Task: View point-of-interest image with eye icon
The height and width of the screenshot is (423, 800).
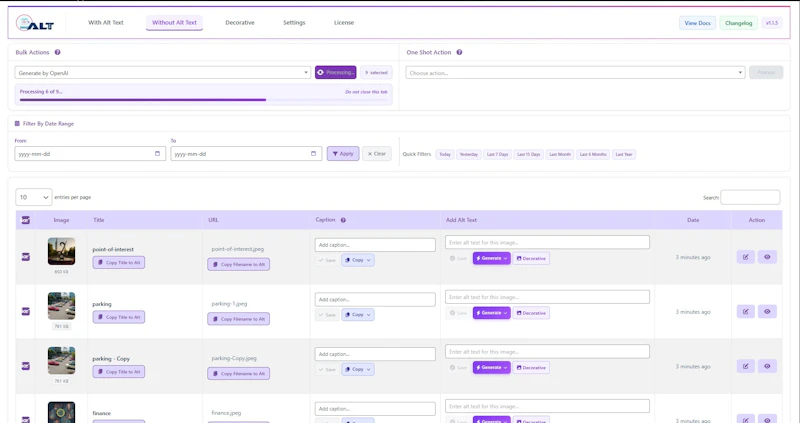Action: [767, 257]
